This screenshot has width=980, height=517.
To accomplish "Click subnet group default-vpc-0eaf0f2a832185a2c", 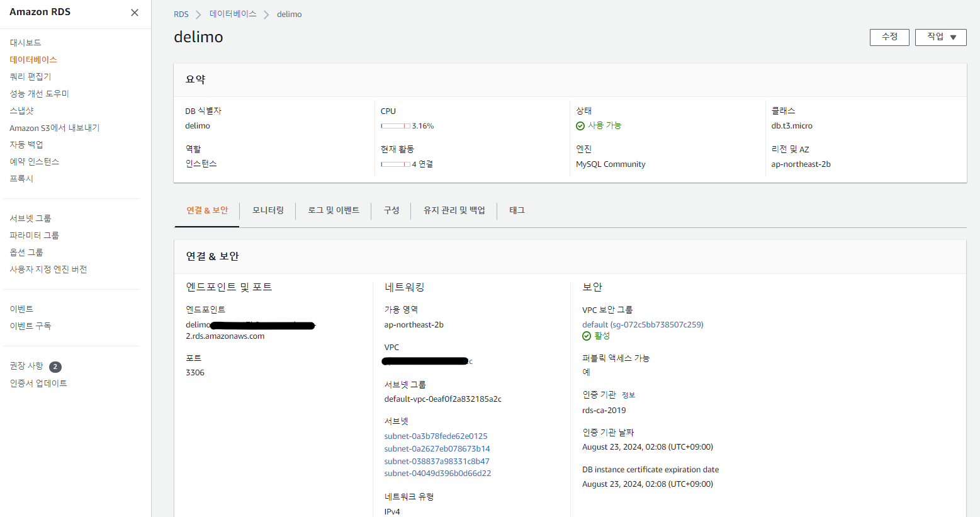I will click(x=442, y=399).
